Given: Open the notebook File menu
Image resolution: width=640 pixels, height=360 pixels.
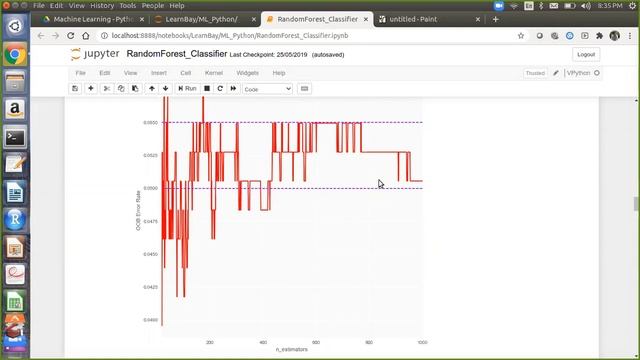Looking at the screenshot, I should [80, 73].
